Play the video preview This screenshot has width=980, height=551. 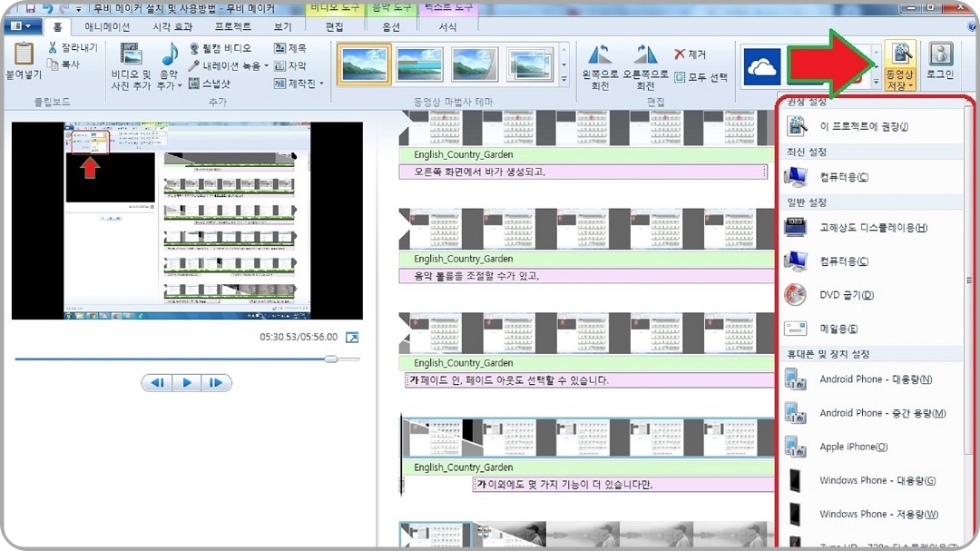point(186,383)
